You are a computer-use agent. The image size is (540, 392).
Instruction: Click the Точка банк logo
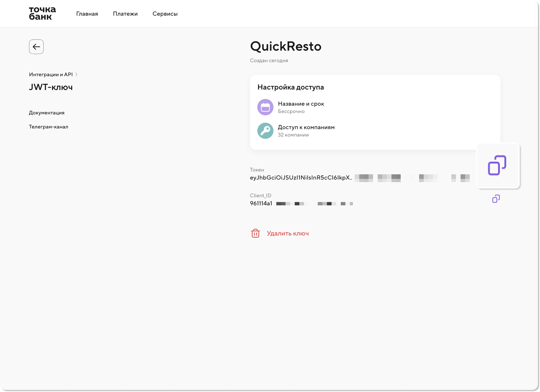click(42, 13)
